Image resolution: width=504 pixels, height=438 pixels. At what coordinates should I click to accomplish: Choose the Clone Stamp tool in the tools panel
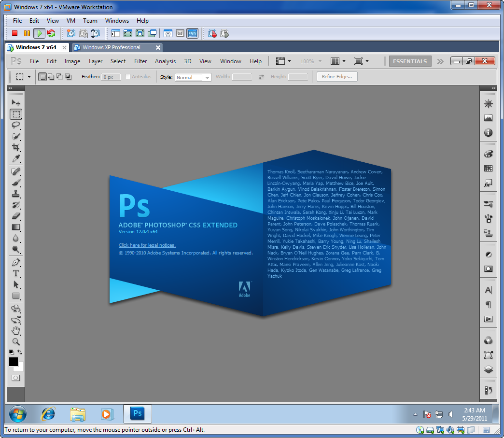click(x=16, y=194)
